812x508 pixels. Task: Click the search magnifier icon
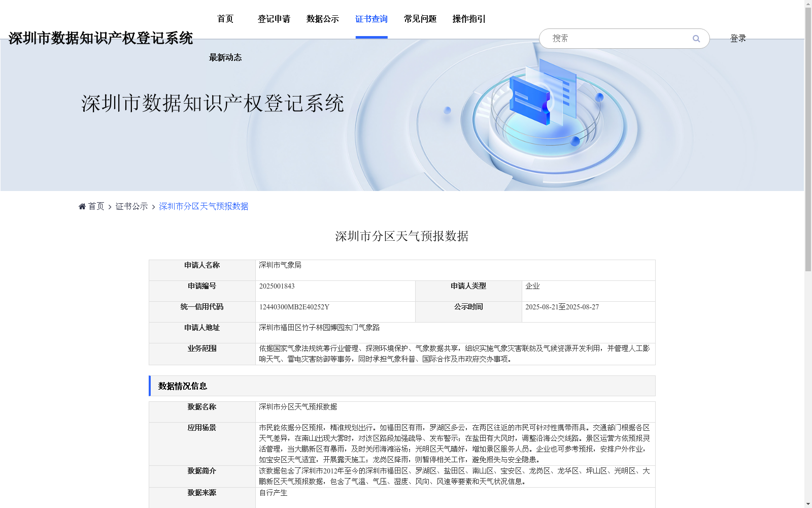pos(696,38)
